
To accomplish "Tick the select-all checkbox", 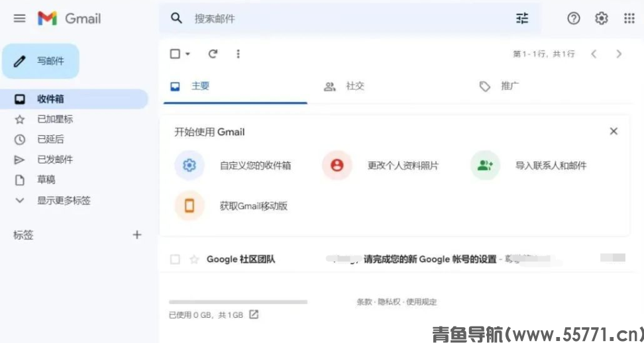I will [175, 54].
